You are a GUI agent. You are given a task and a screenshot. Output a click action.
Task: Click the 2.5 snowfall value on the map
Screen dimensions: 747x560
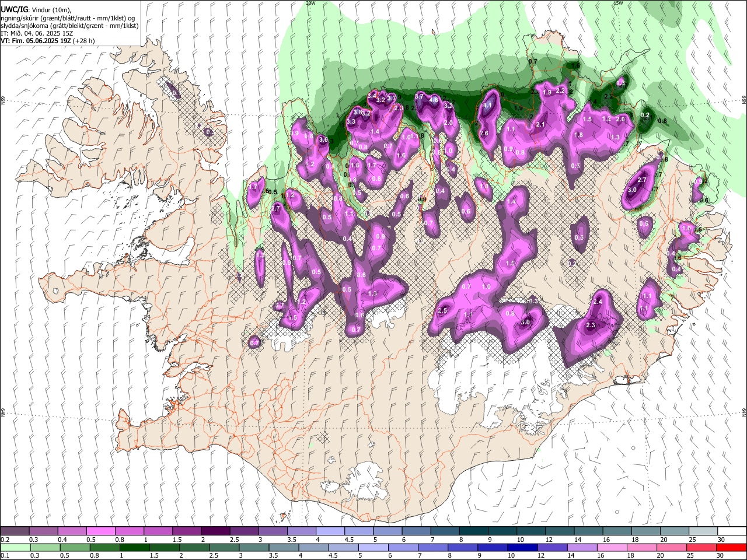click(442, 311)
